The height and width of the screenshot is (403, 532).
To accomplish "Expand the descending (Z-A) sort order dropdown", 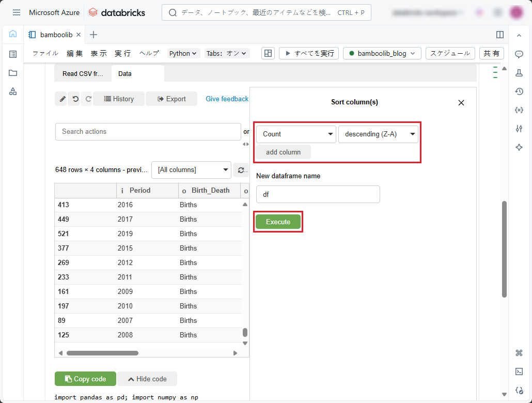I will (x=378, y=134).
